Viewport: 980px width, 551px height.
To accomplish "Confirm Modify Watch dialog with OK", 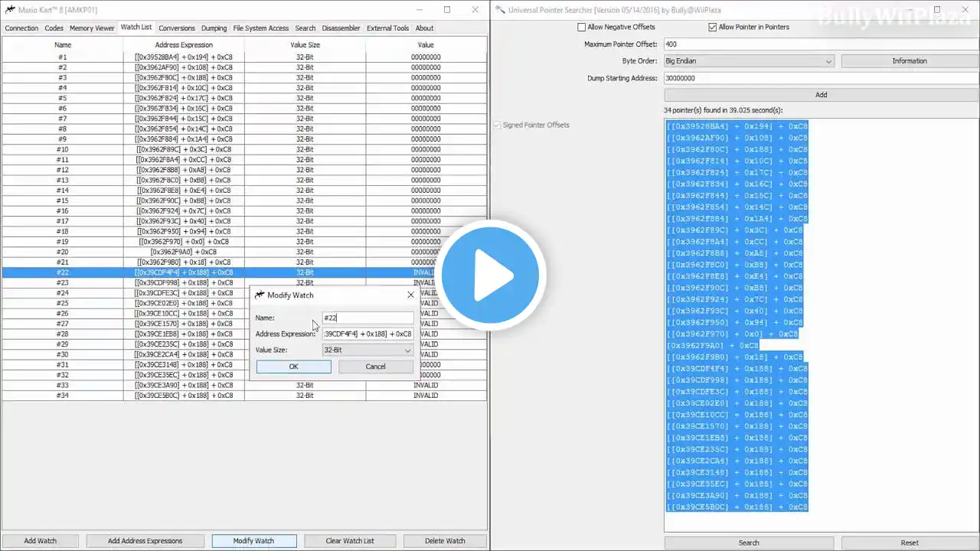I will tap(294, 367).
